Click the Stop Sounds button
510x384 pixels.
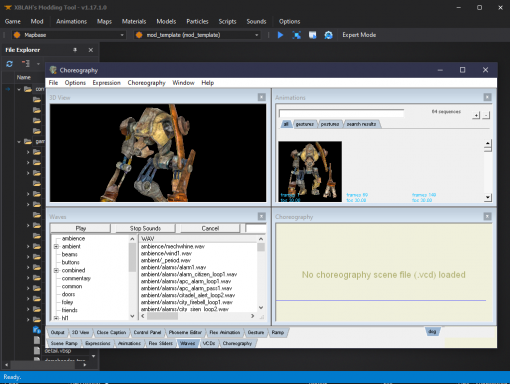click(x=145, y=228)
